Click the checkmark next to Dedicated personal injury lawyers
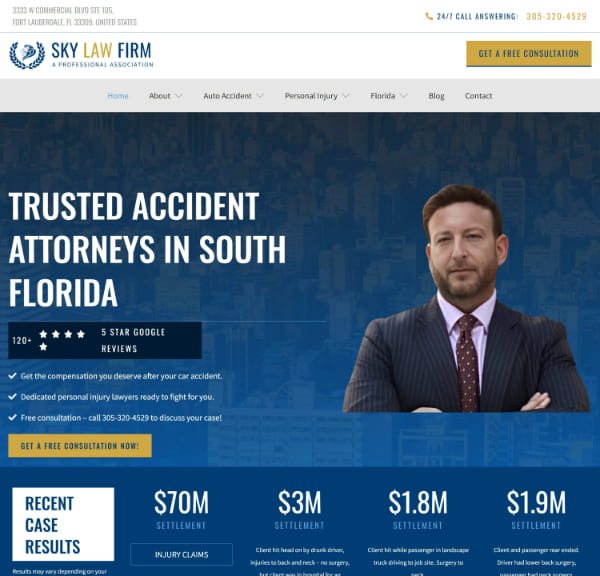 12,397
